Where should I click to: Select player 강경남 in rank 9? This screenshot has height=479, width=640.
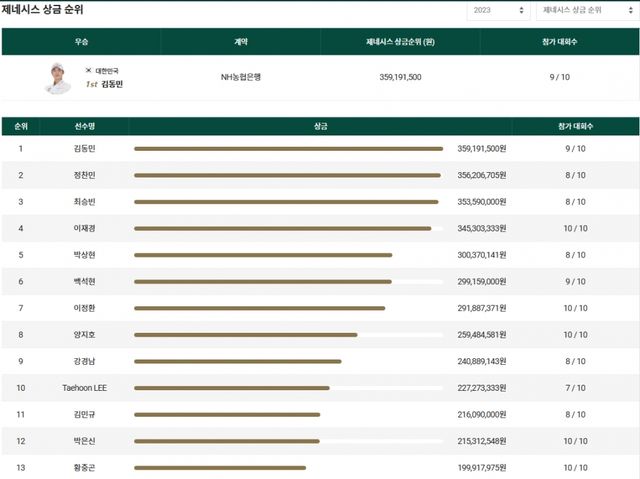click(86, 361)
